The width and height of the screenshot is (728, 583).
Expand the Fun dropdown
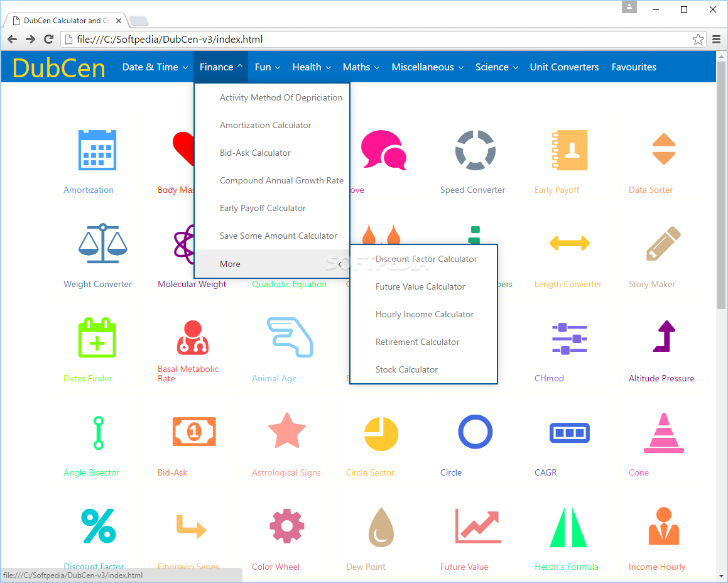click(x=268, y=67)
